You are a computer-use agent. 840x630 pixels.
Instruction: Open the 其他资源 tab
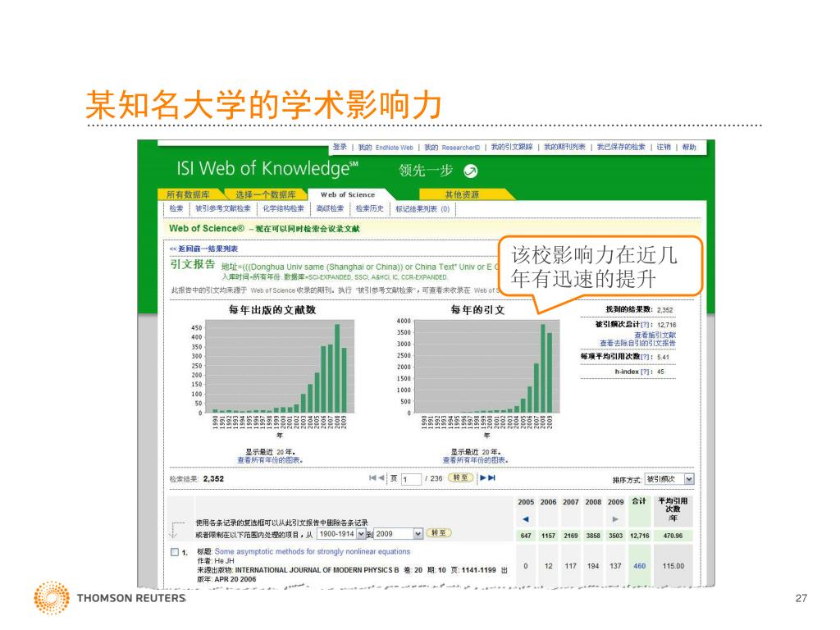[462, 194]
